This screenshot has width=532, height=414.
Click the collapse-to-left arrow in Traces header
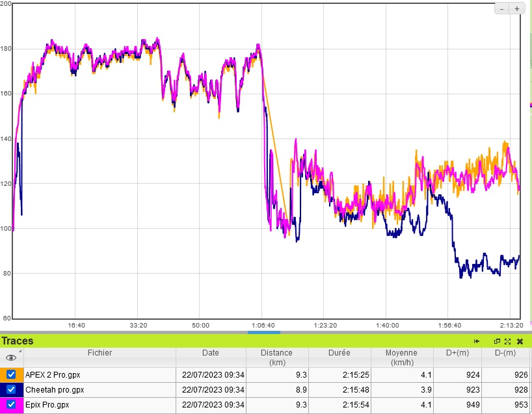[x=477, y=341]
